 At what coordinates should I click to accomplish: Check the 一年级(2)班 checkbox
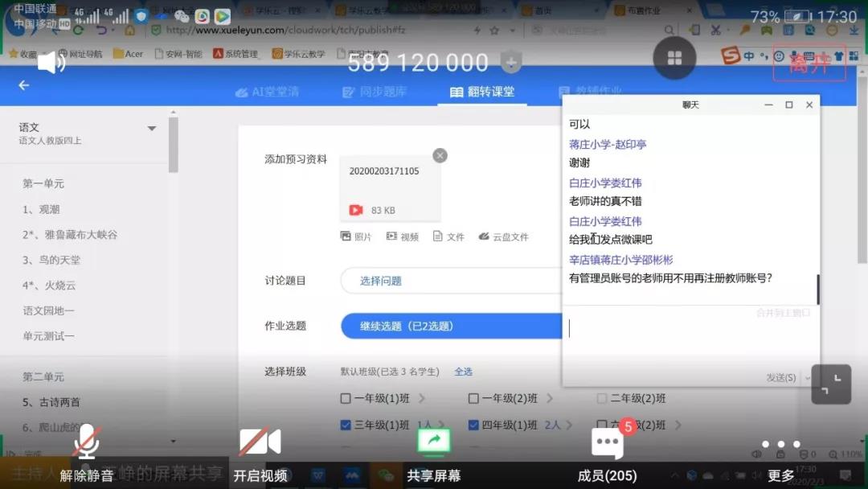click(473, 398)
